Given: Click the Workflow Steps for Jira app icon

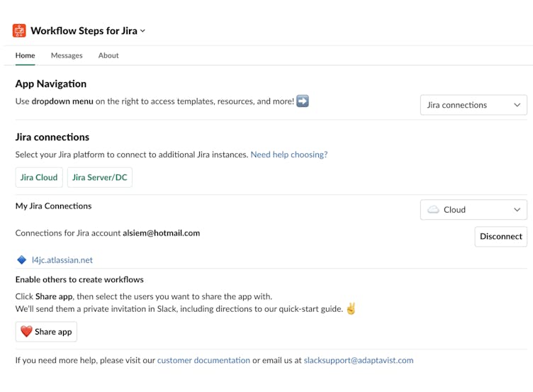Looking at the screenshot, I should 19,30.
